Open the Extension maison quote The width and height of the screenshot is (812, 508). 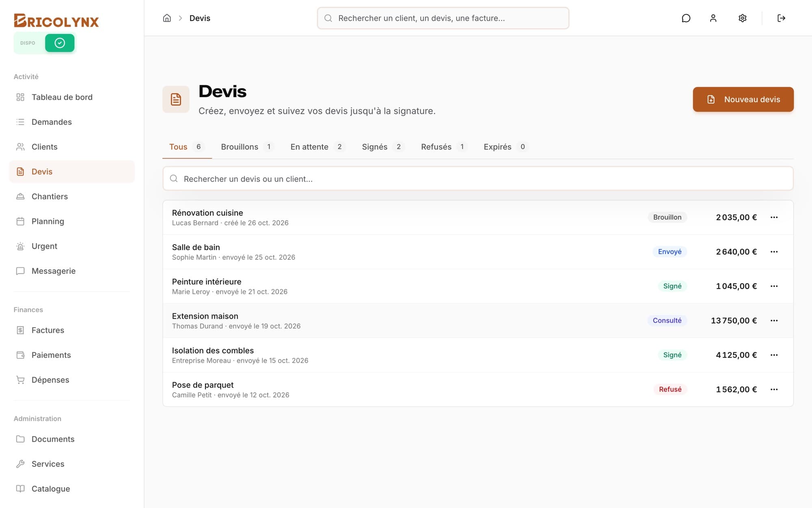478,321
